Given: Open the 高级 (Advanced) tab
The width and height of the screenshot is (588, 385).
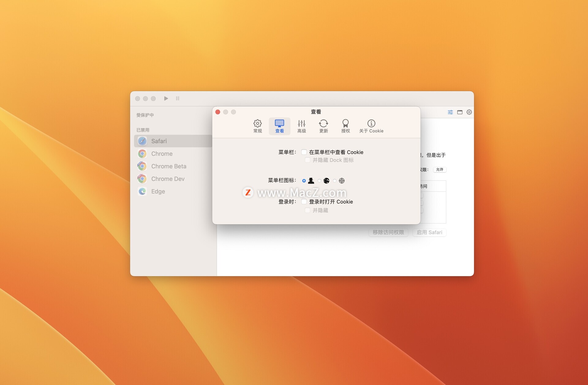Looking at the screenshot, I should coord(302,126).
